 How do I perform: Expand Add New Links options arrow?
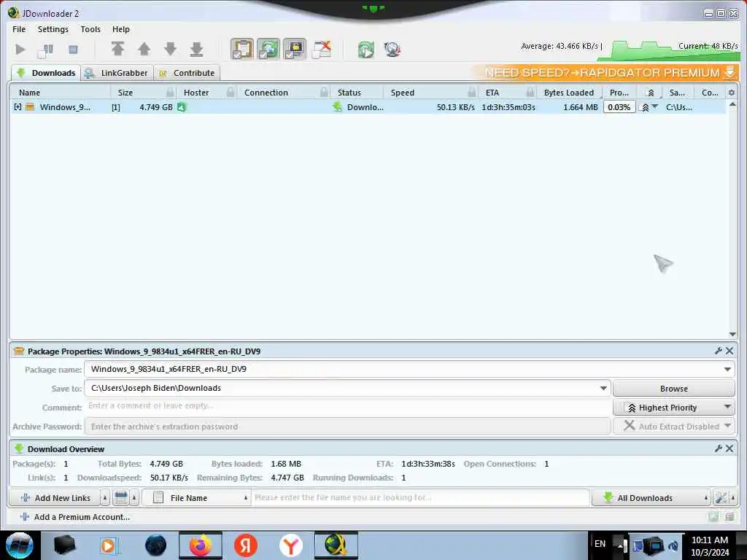105,498
